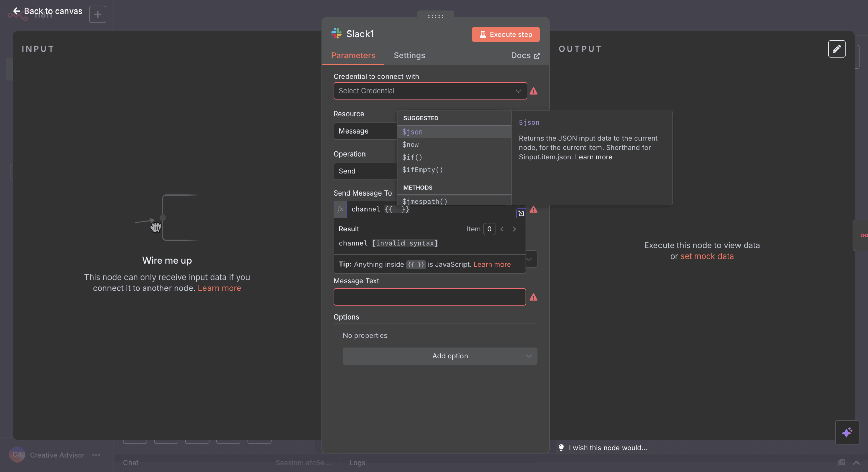Click Learn more under Wire me up
The image size is (868, 472).
click(219, 288)
